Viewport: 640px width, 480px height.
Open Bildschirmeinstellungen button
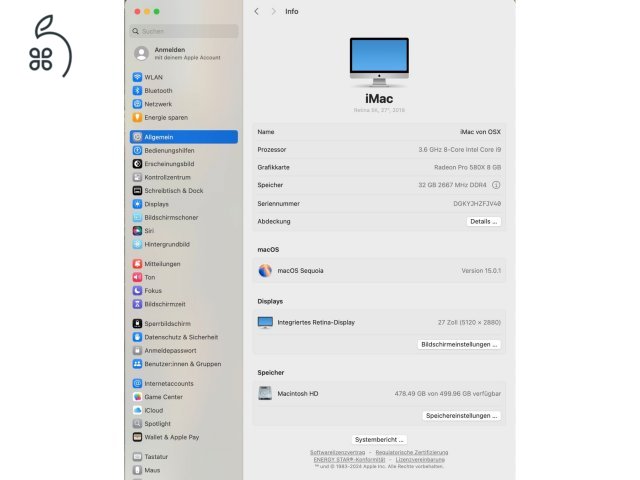point(459,344)
